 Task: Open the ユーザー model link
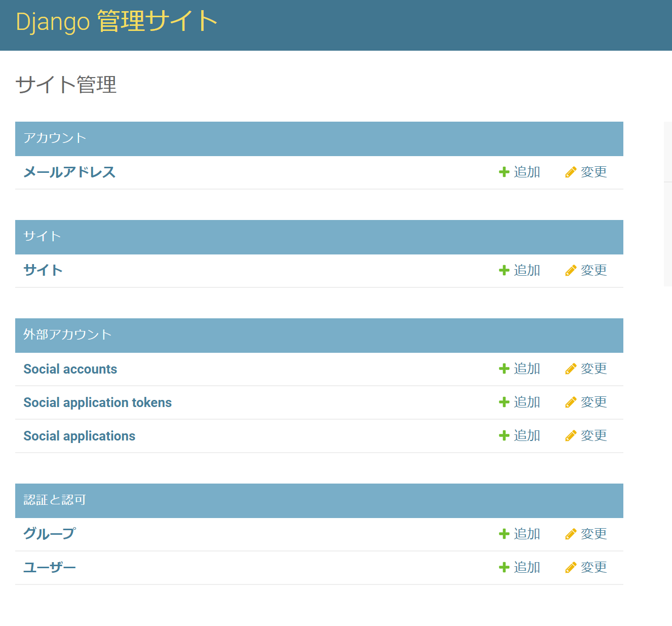coord(50,568)
